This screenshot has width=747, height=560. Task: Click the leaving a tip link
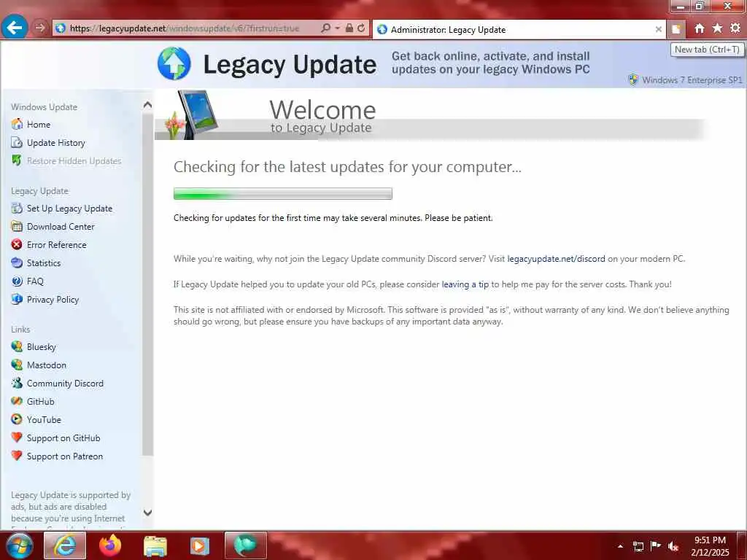click(465, 284)
